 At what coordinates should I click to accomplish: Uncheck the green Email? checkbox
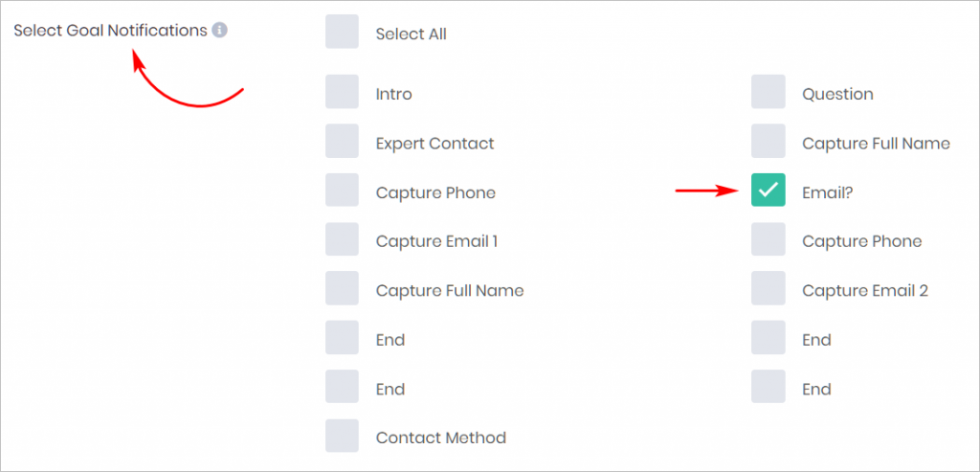coord(768,191)
